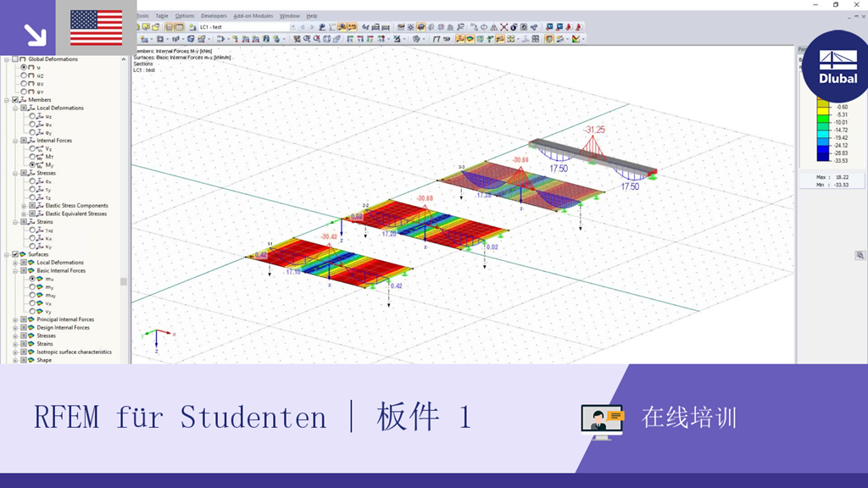Click the triangle warning-shaped icon in top toolbar
The height and width of the screenshot is (488, 868).
pyautogui.click(x=494, y=26)
